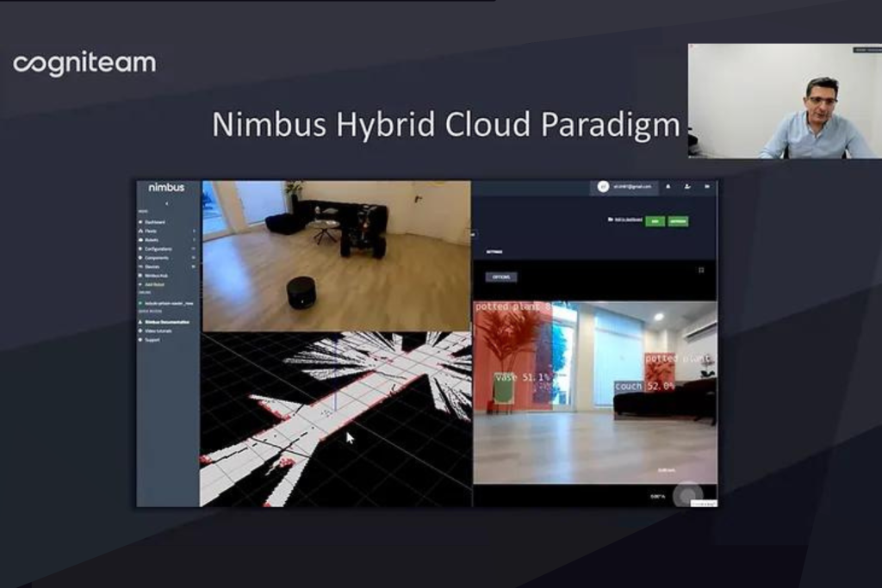The width and height of the screenshot is (882, 588).
Task: Open the Fleets sidebar section
Action: point(151,231)
